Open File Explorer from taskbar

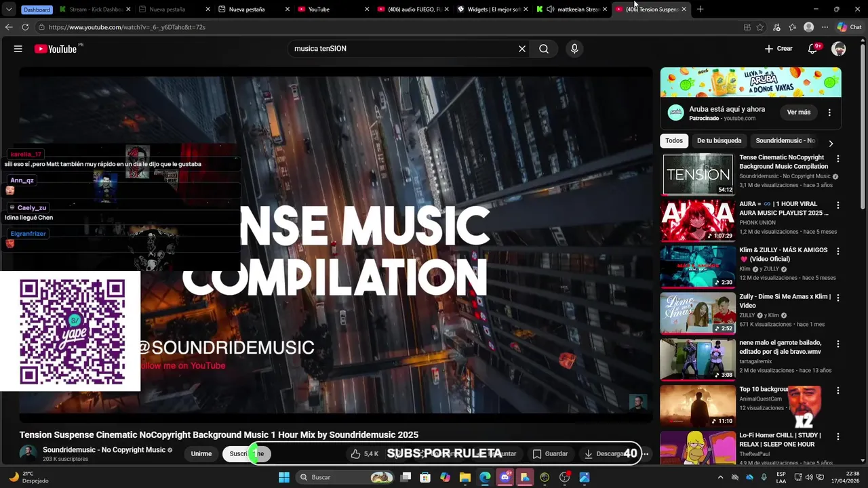tap(465, 477)
